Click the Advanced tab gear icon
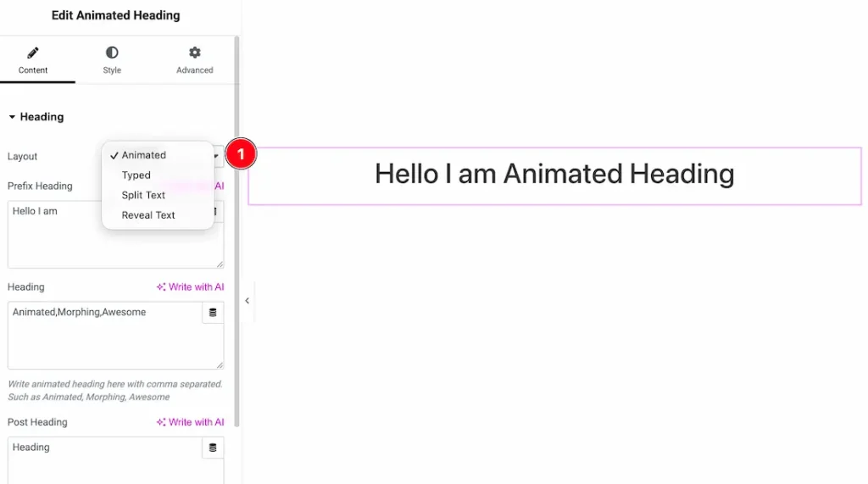Viewport: 868px width, 484px height. pos(195,53)
